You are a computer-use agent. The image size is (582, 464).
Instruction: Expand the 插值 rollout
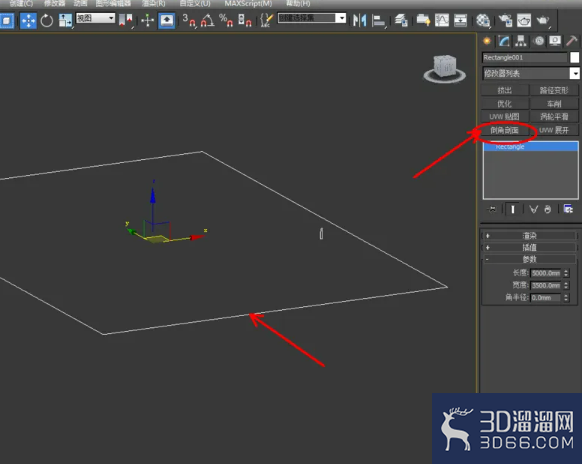pos(529,247)
